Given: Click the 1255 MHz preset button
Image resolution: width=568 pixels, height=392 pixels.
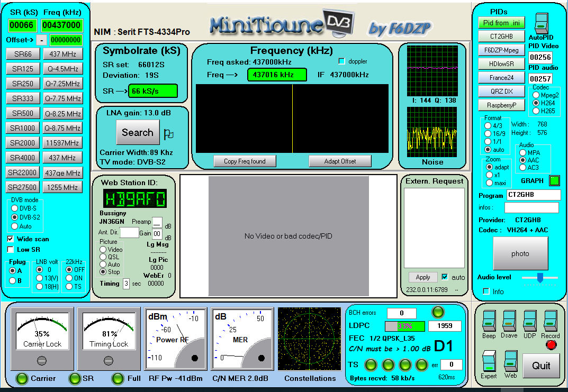Looking at the screenshot, I should point(62,187).
